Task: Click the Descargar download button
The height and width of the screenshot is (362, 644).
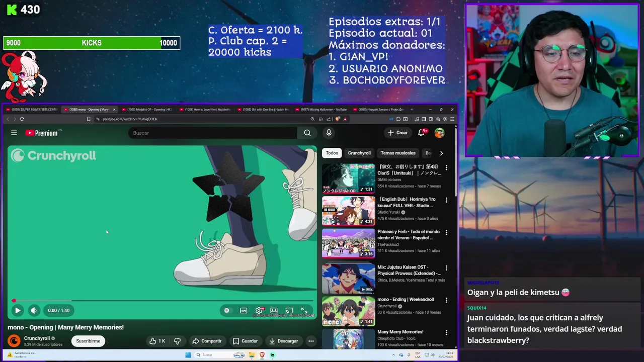Action: click(284, 341)
